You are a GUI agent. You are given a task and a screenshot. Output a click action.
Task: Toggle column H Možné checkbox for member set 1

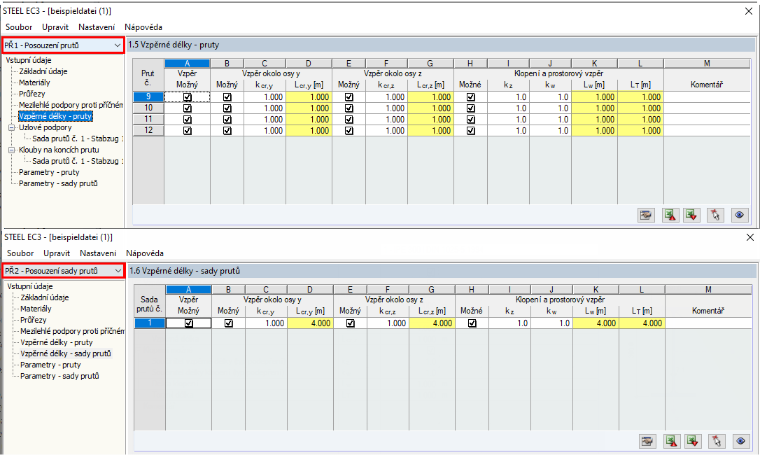tap(472, 323)
